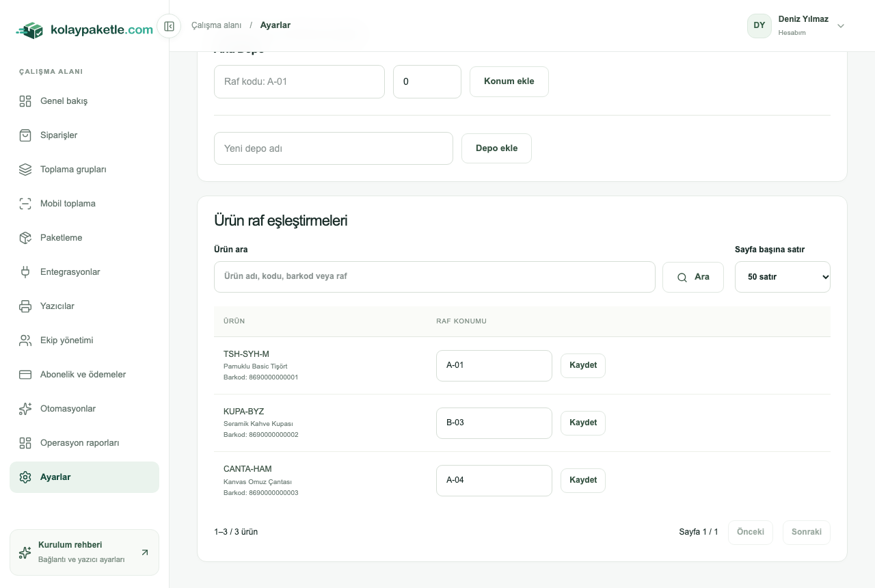Click the Yazıcılar printer icon
Image resolution: width=875 pixels, height=588 pixels.
point(25,306)
